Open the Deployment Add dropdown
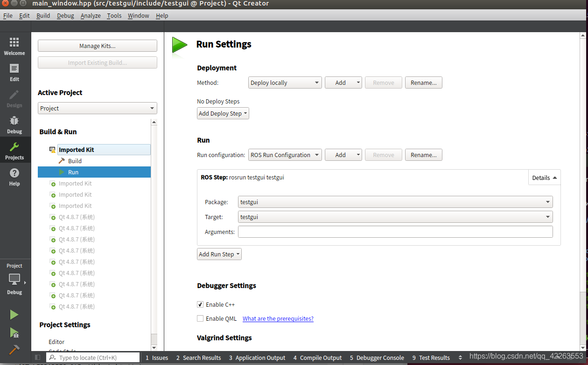This screenshot has height=365, width=588. 343,83
